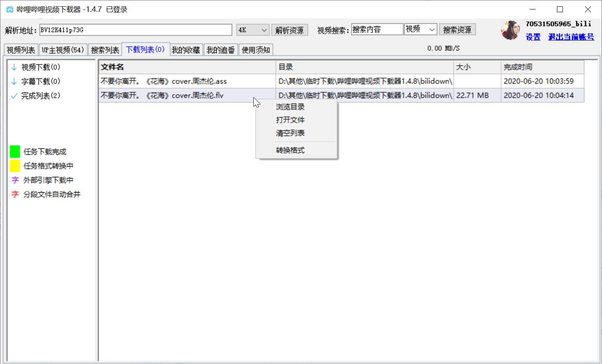Choose 浏览目录 from the context menu

[x=290, y=107]
